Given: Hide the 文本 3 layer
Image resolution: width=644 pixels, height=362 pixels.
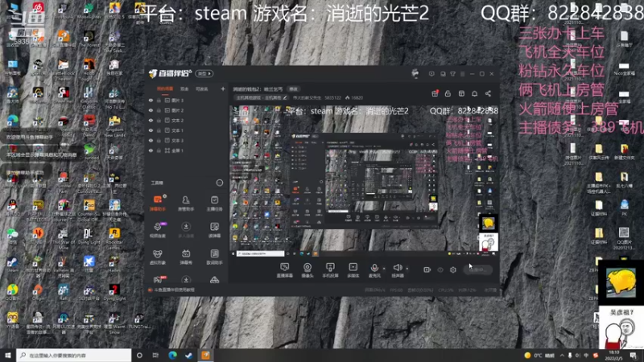Looking at the screenshot, I should pyautogui.click(x=151, y=140).
